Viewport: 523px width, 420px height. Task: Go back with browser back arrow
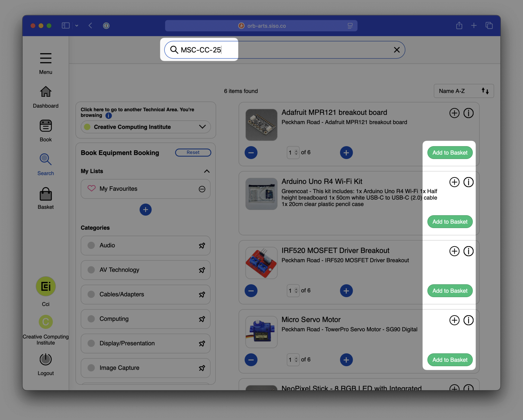[90, 26]
